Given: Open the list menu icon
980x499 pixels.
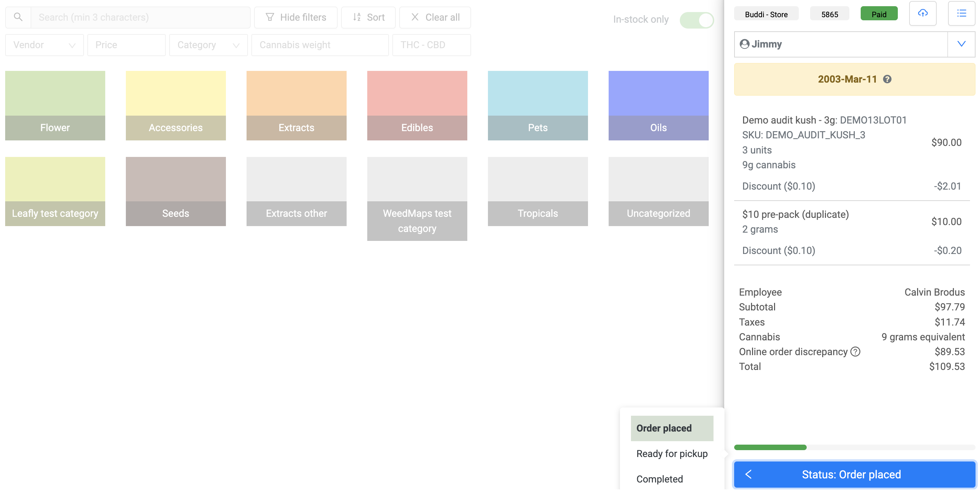Looking at the screenshot, I should (x=961, y=14).
